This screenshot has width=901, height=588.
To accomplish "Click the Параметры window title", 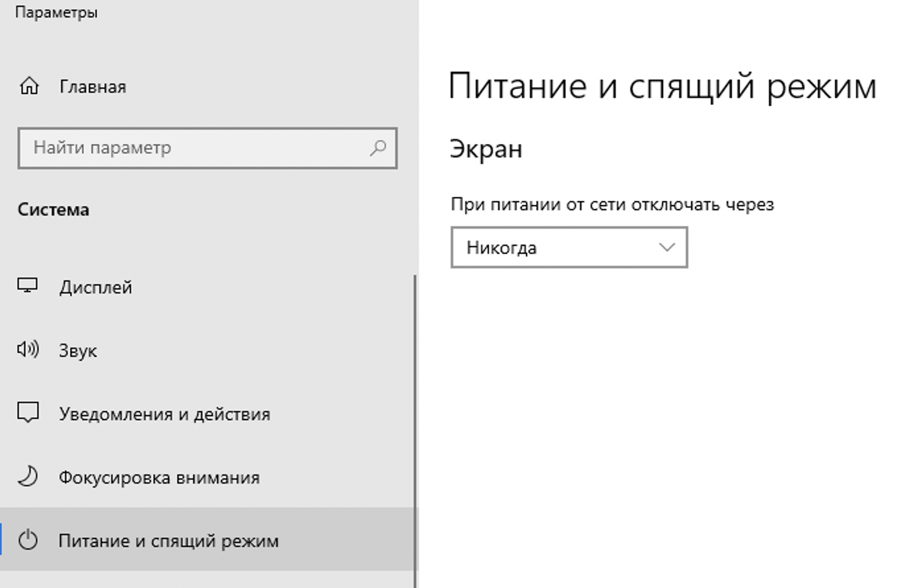I will 57,13.
